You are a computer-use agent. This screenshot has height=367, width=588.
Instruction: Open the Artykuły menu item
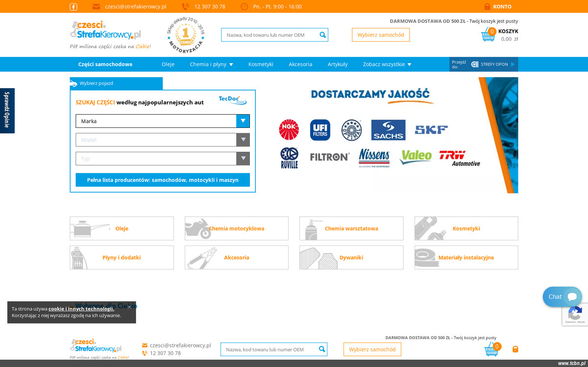(338, 64)
